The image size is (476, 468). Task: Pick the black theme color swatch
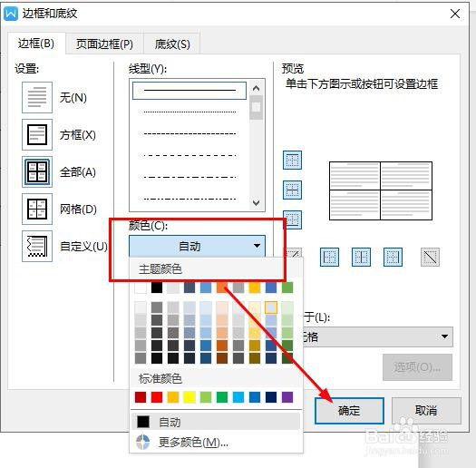[157, 288]
